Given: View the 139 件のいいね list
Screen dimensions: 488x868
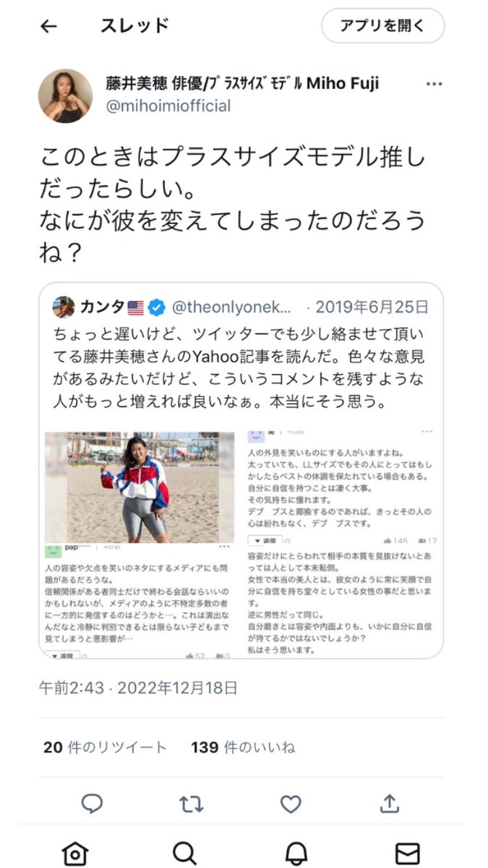Looking at the screenshot, I should point(243,747).
